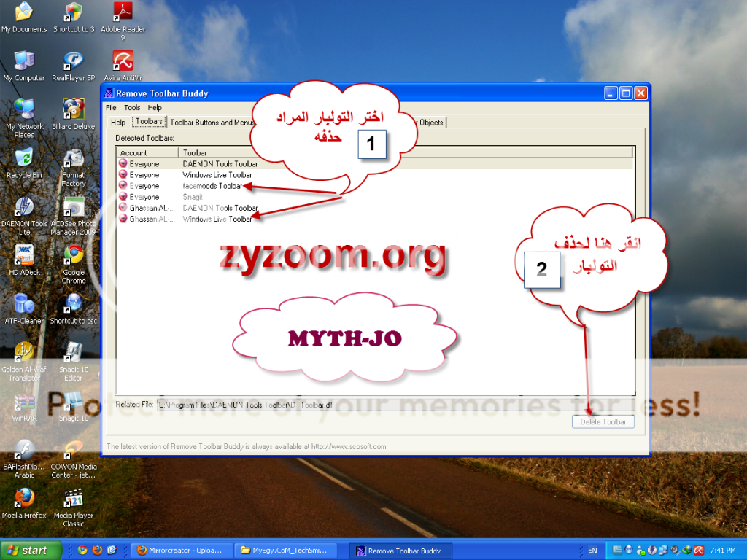This screenshot has width=747, height=560.
Task: Launch Golden Al-Wafi Translator shortcut
Action: pos(24,362)
